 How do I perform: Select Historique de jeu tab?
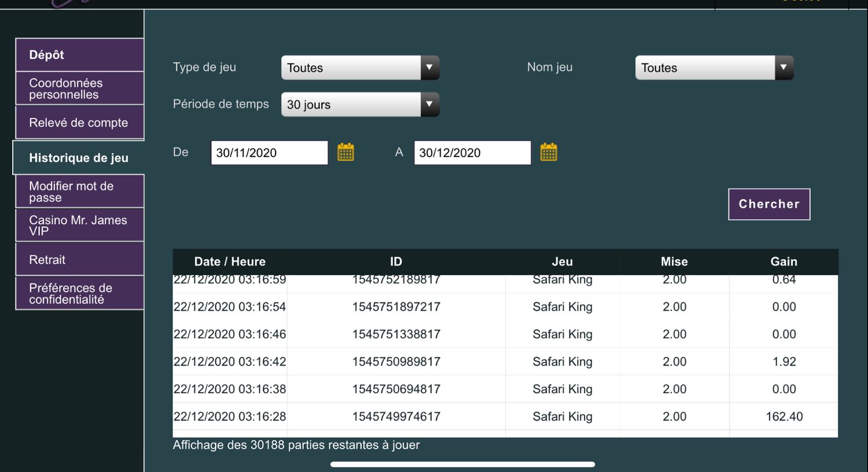pyautogui.click(x=79, y=158)
